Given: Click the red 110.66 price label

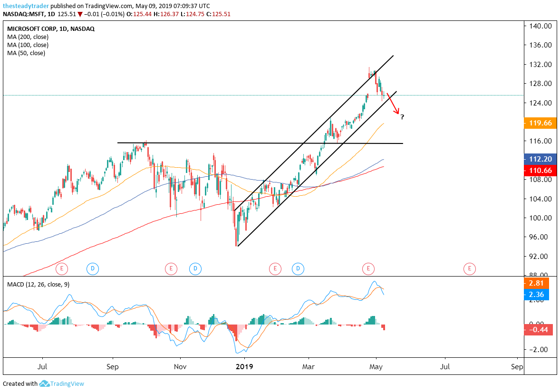Looking at the screenshot, I should point(540,171).
